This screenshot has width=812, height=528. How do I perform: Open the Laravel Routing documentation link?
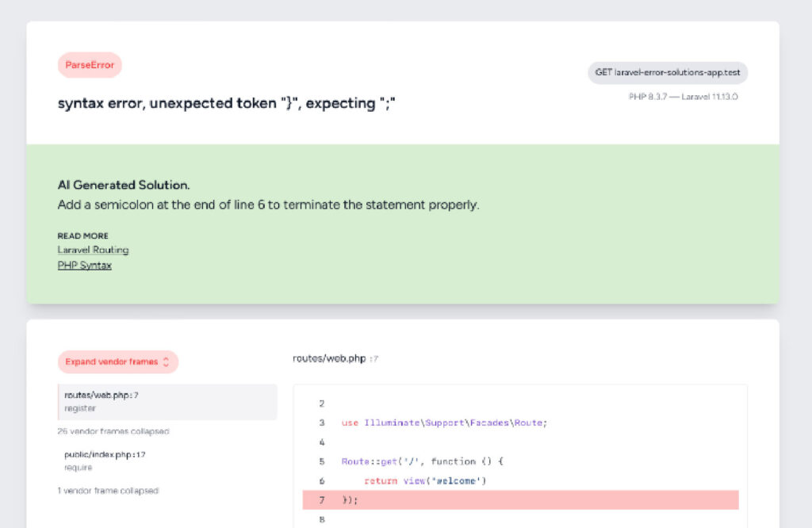point(93,250)
